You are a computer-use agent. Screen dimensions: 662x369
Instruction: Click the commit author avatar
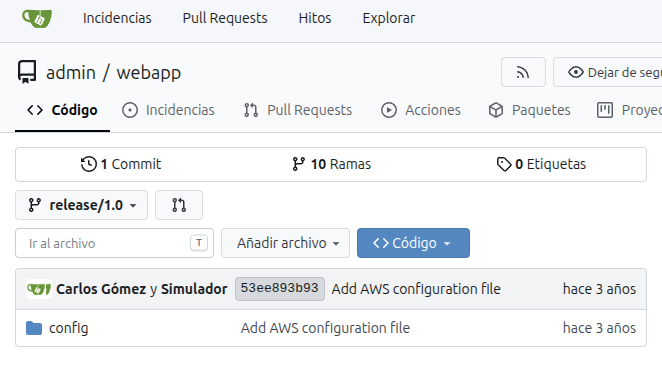click(x=39, y=289)
